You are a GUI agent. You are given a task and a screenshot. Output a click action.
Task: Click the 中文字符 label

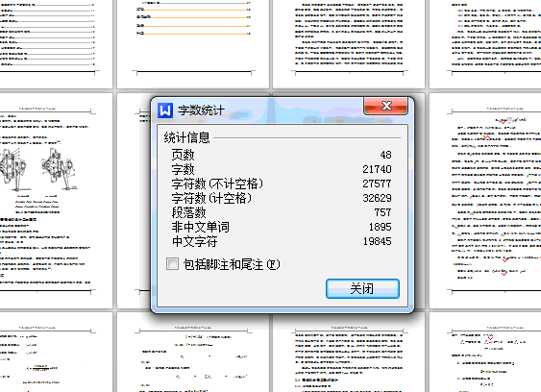coord(195,241)
